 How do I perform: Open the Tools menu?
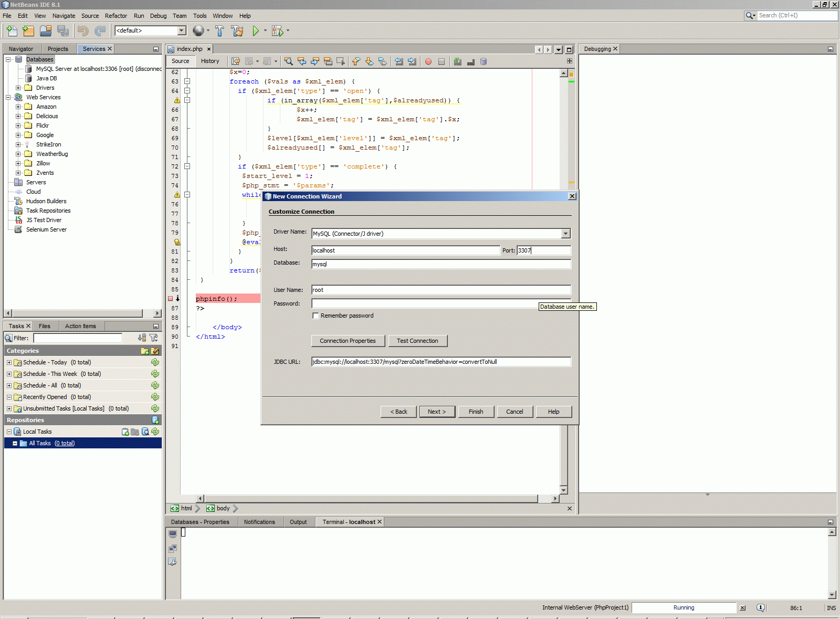pos(200,16)
